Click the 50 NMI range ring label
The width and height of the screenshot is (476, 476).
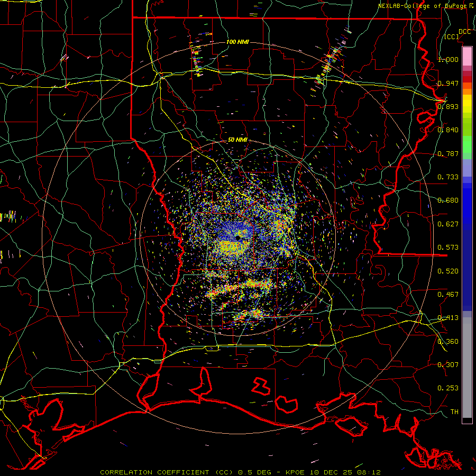237,140
